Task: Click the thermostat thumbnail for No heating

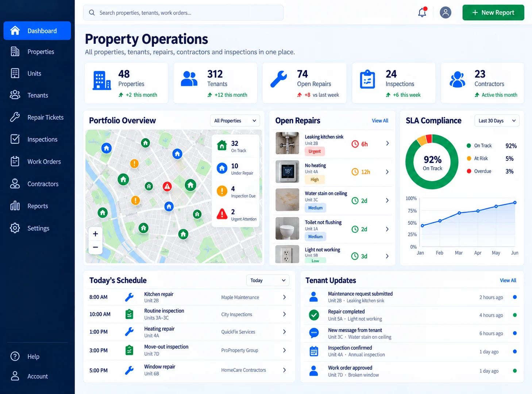Action: click(287, 172)
